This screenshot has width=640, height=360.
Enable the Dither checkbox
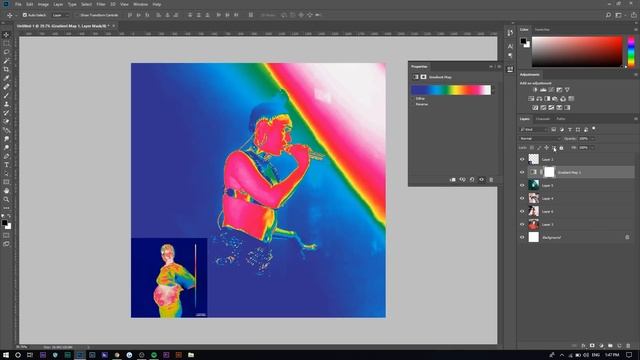coord(413,99)
